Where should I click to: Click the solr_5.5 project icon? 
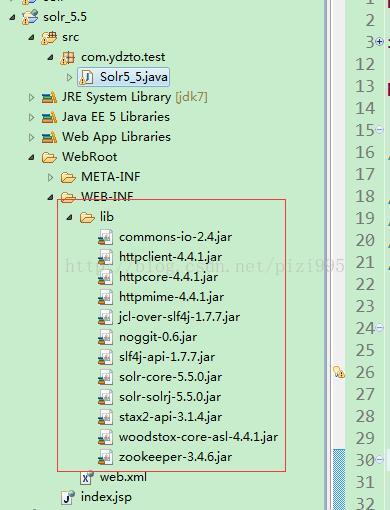pos(30,17)
